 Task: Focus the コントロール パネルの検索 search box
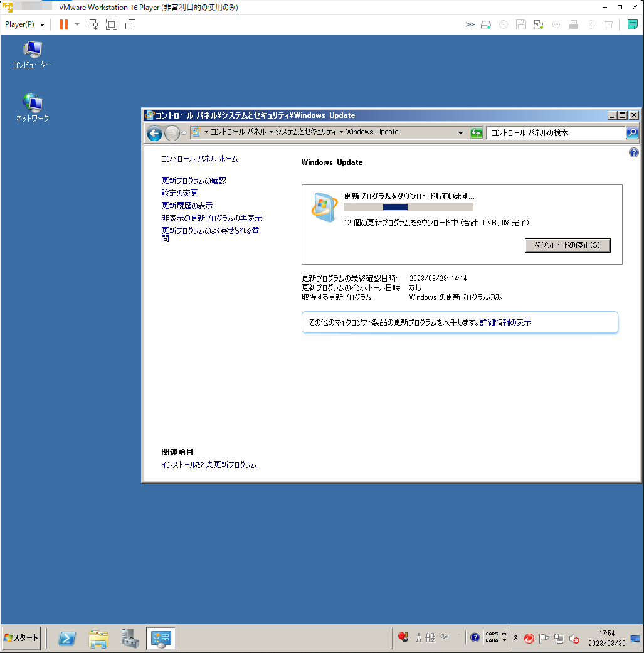(556, 133)
